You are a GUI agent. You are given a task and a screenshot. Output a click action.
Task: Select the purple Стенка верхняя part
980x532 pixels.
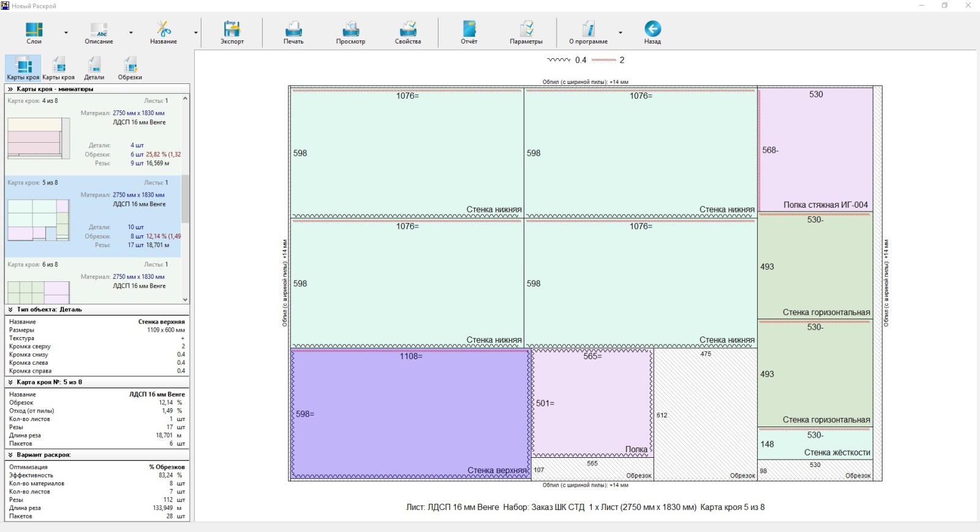point(410,414)
